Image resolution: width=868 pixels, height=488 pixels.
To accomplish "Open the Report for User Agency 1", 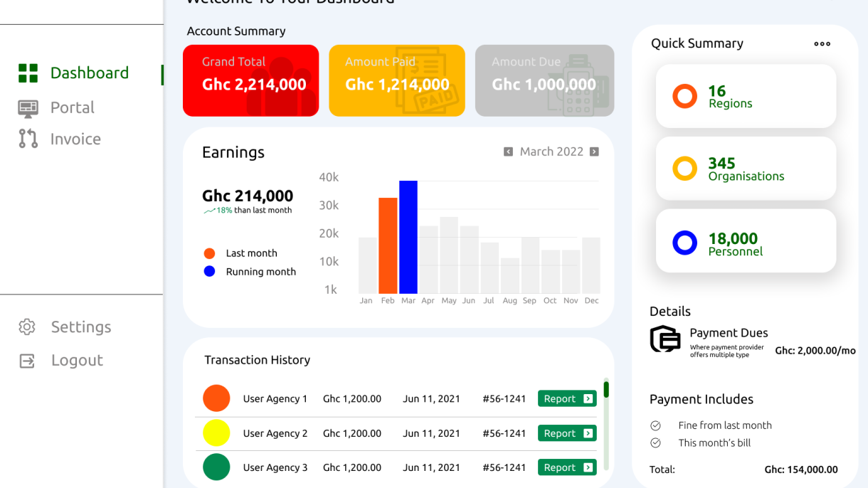I will click(567, 398).
